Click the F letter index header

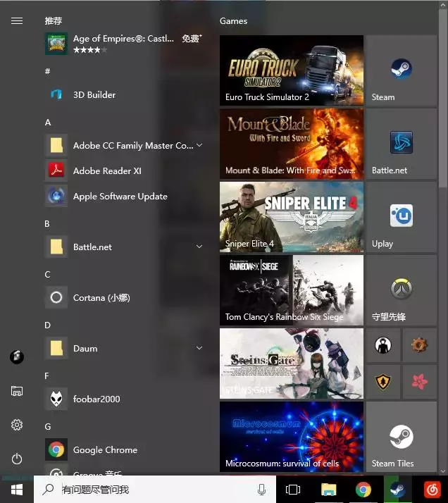pyautogui.click(x=46, y=375)
